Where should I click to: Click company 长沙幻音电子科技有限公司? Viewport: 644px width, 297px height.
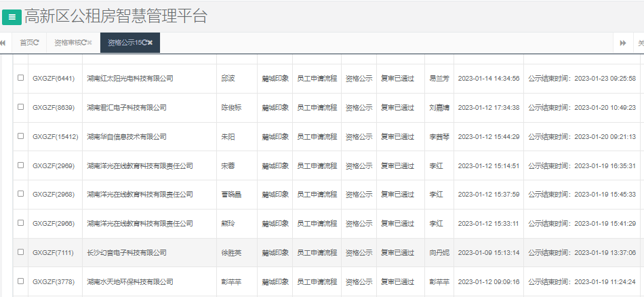click(127, 253)
